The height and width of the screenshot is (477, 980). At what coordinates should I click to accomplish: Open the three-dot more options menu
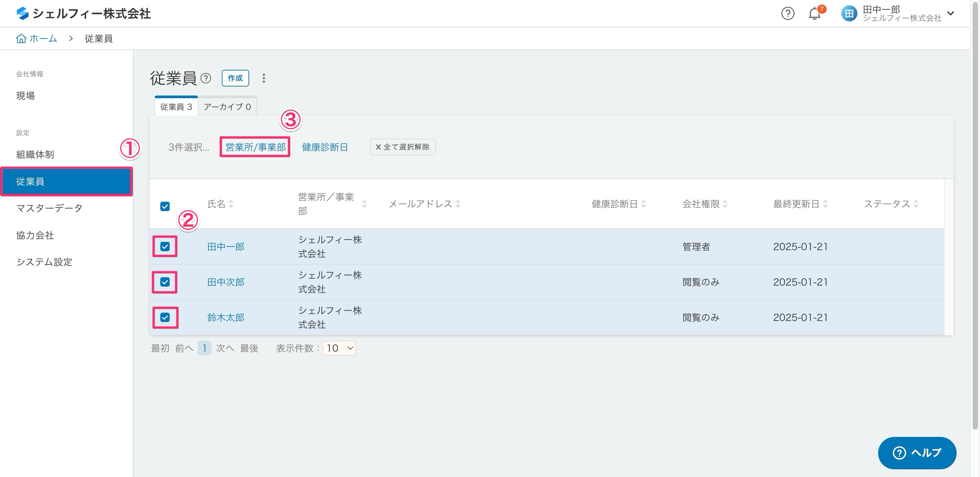(264, 78)
